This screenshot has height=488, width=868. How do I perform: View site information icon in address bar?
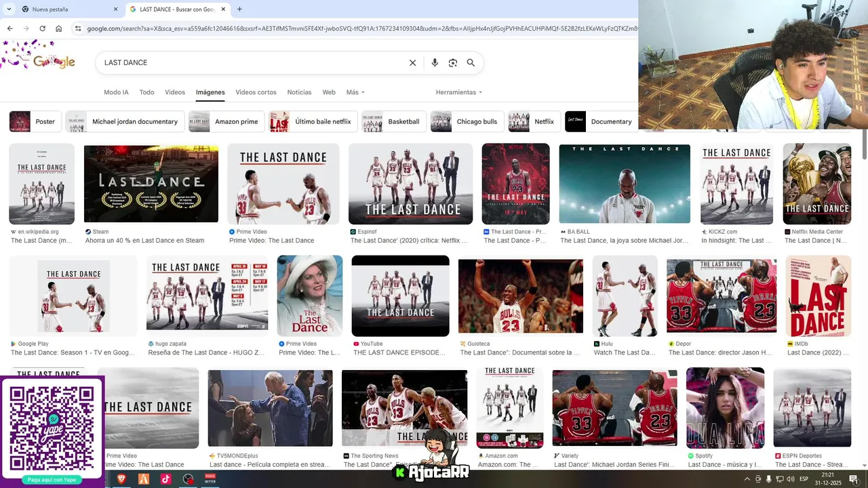tap(78, 28)
